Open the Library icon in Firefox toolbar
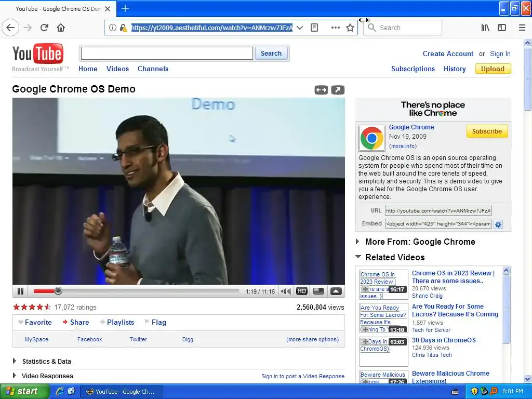532x399 pixels. click(485, 28)
